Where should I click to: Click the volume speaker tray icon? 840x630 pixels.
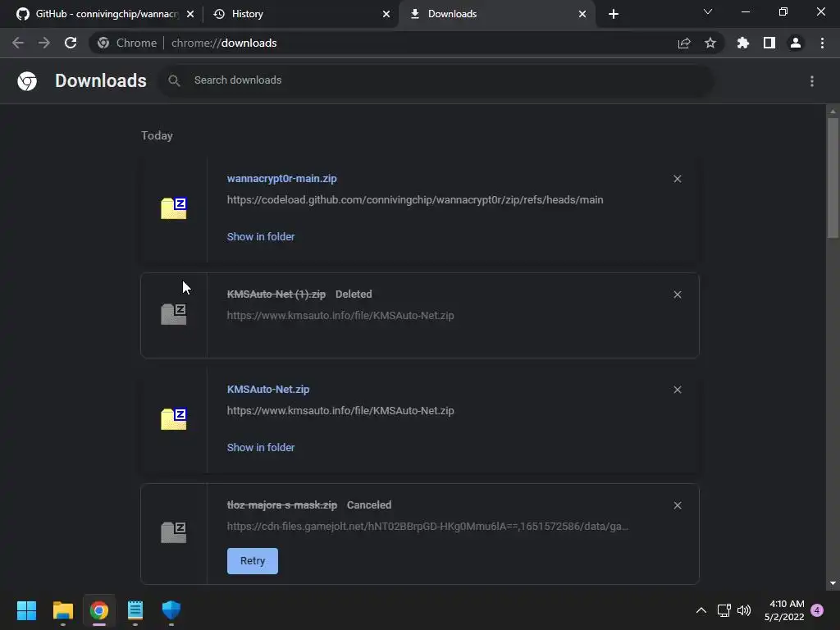coord(744,610)
